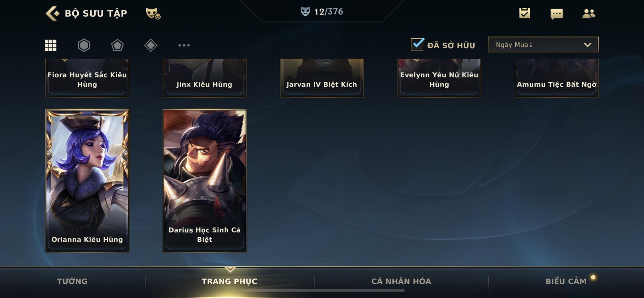Open the Orianna Kiêu Hùng skin card
Image resolution: width=644 pixels, height=298 pixels.
click(x=87, y=181)
